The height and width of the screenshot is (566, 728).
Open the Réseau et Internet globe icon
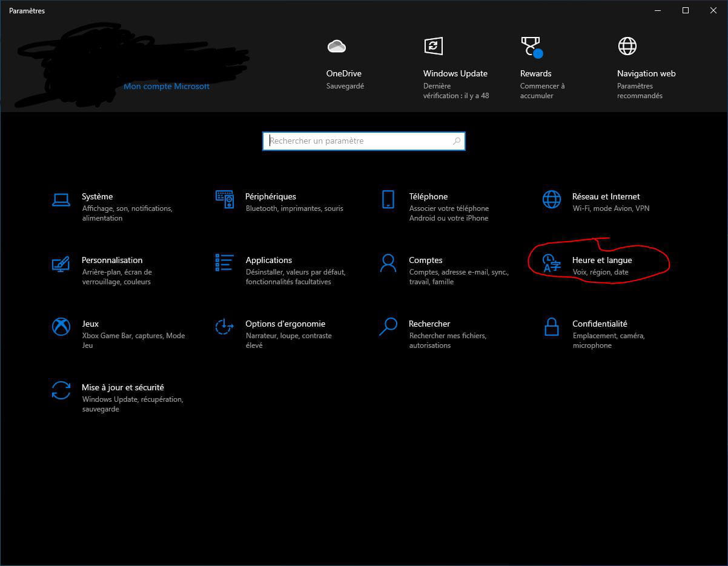point(552,199)
